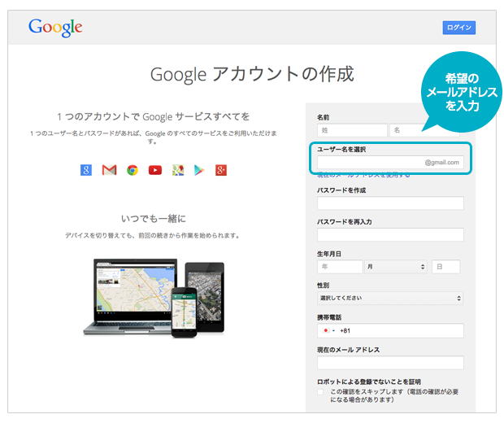Click the 日 birth day field
504x423 pixels.
pos(445,267)
